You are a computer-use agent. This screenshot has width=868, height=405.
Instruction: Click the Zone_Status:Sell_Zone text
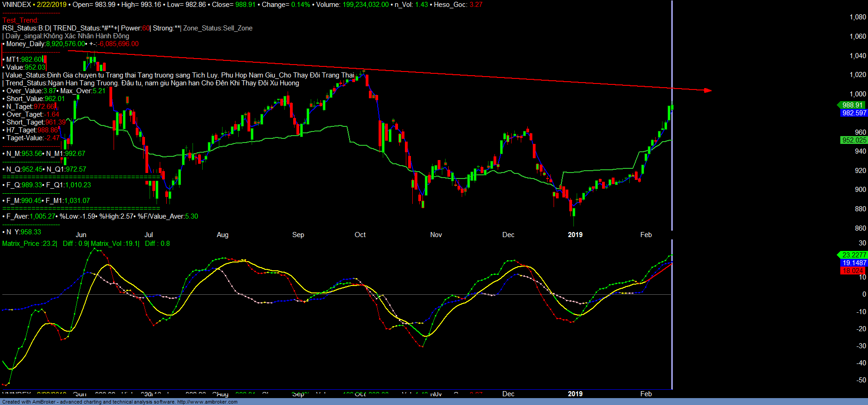218,28
